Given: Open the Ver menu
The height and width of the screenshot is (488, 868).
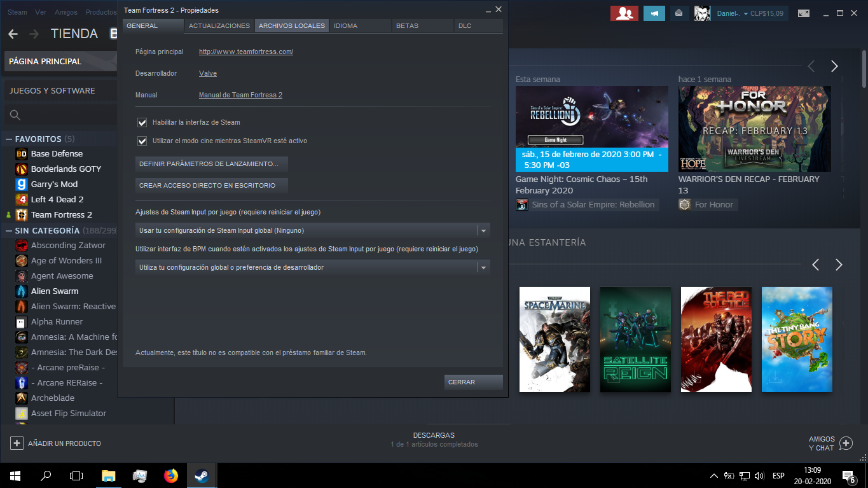Looking at the screenshot, I should [41, 12].
